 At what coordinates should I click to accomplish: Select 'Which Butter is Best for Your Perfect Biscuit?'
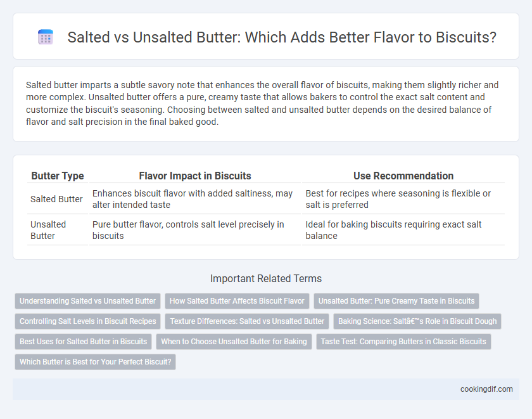pyautogui.click(x=96, y=362)
